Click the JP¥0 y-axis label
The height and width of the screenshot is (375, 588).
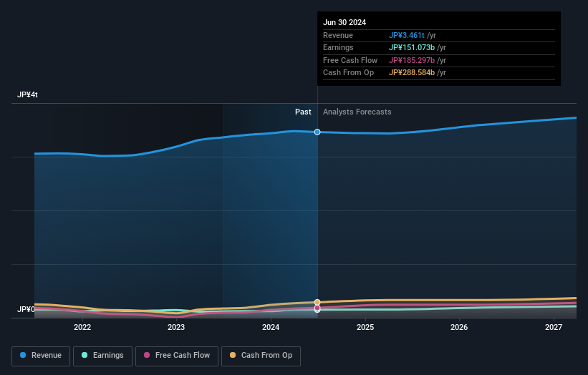[x=26, y=309]
